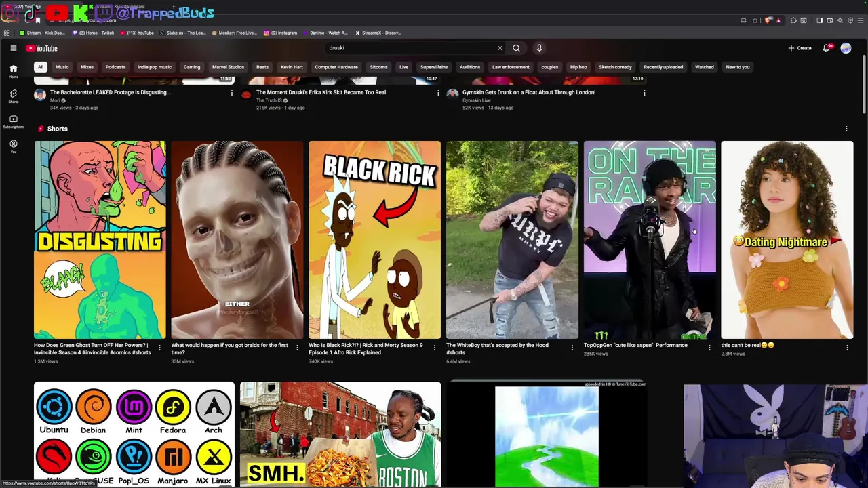The width and height of the screenshot is (868, 488).
Task: Click the Brave Shields lion icon
Action: (x=768, y=20)
